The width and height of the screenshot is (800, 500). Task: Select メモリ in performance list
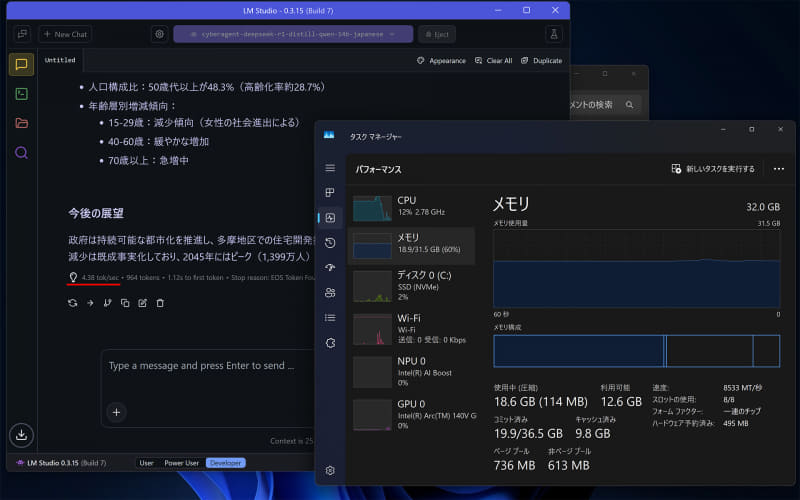pos(411,246)
